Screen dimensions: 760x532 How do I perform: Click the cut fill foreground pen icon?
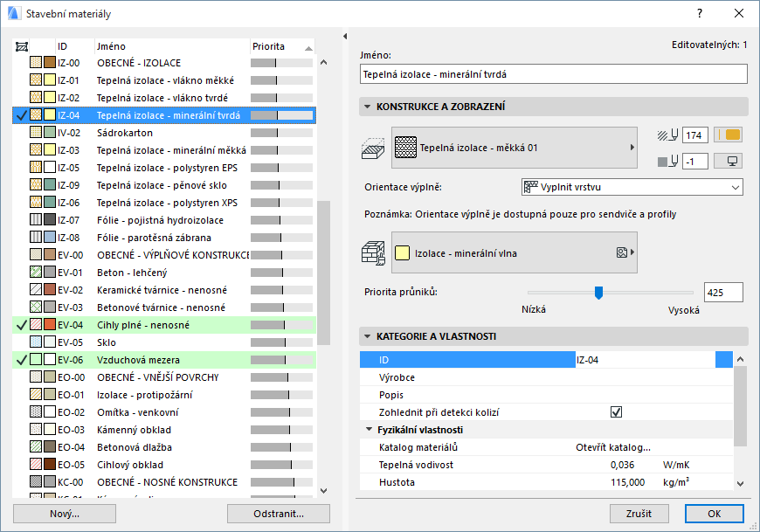tap(667, 135)
